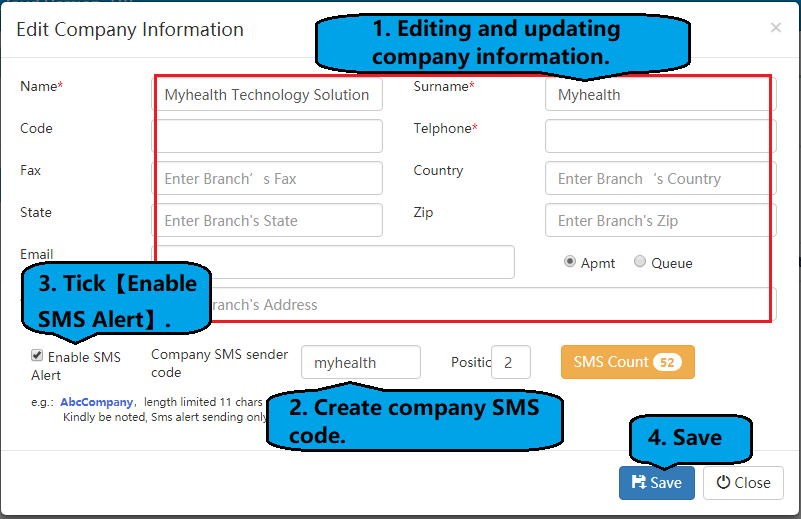The width and height of the screenshot is (801, 519).
Task: Select the Queue radio button
Action: pos(640,262)
